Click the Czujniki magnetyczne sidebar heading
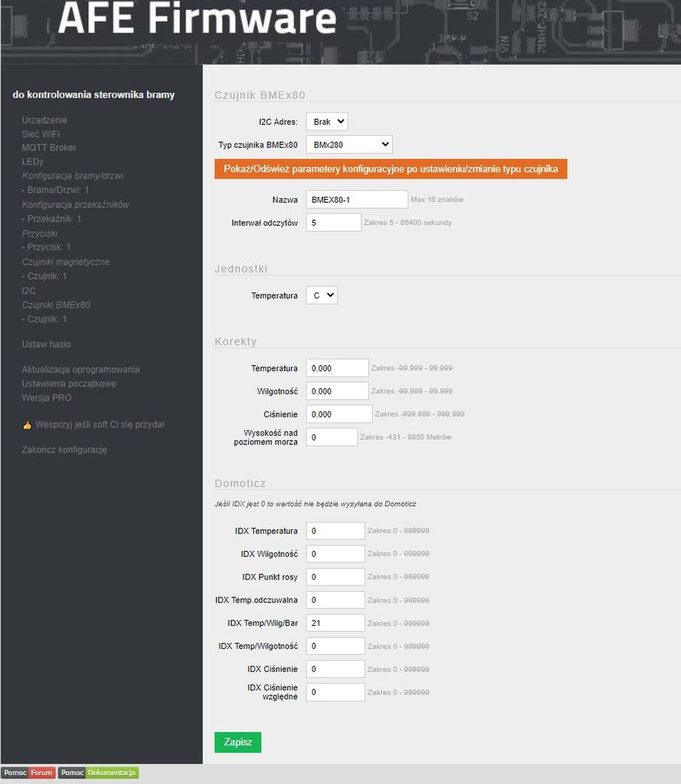 pyautogui.click(x=65, y=262)
